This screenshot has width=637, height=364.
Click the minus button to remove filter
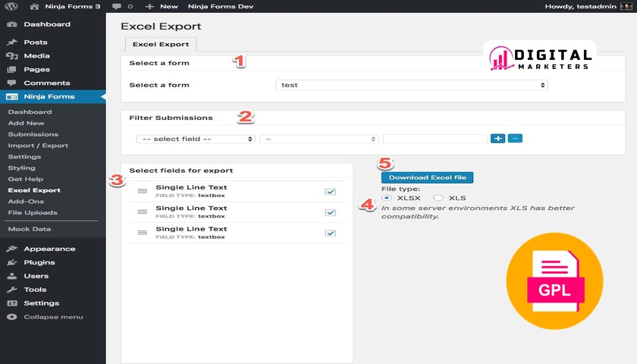click(x=515, y=139)
